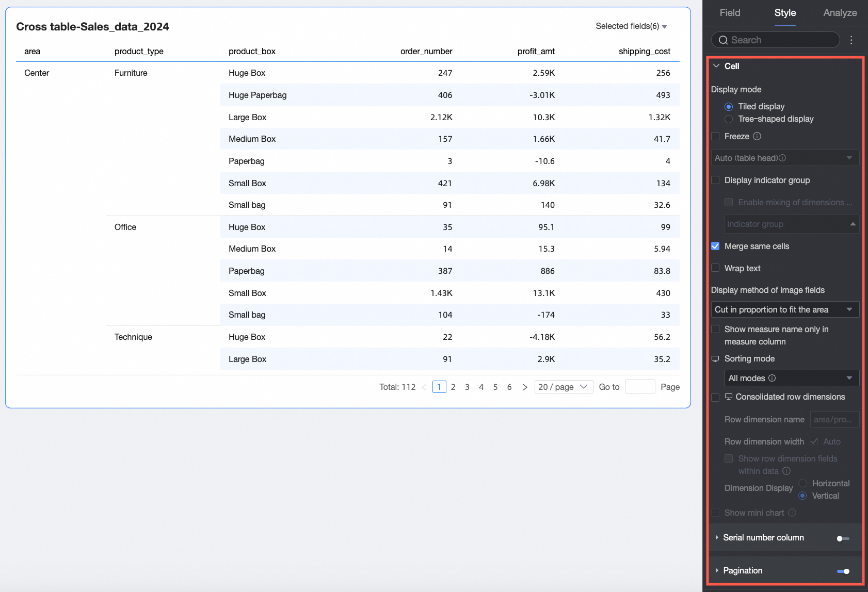Viewport: 868px width, 592px height.
Task: Click shipping cost 1.32K cell
Action: click(x=660, y=118)
